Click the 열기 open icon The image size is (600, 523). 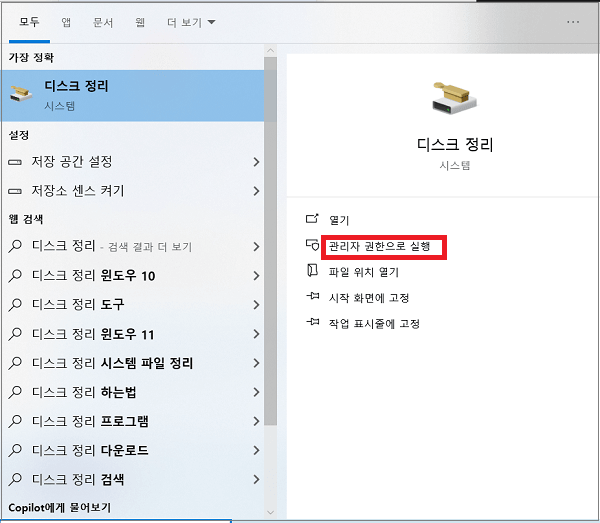[312, 218]
